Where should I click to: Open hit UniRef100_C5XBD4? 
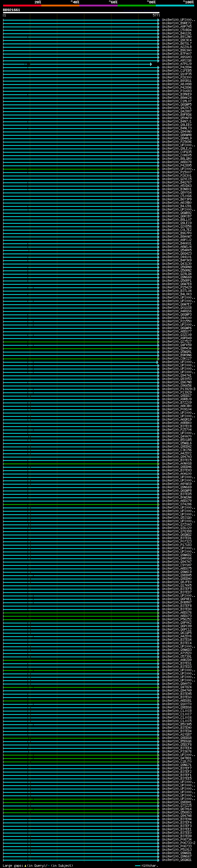pos(176,30)
